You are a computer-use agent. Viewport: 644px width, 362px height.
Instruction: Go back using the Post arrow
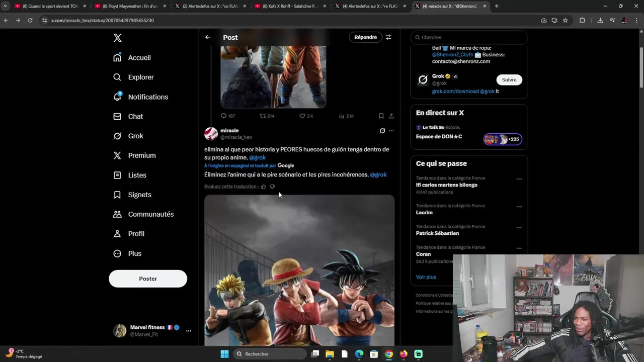click(x=208, y=37)
